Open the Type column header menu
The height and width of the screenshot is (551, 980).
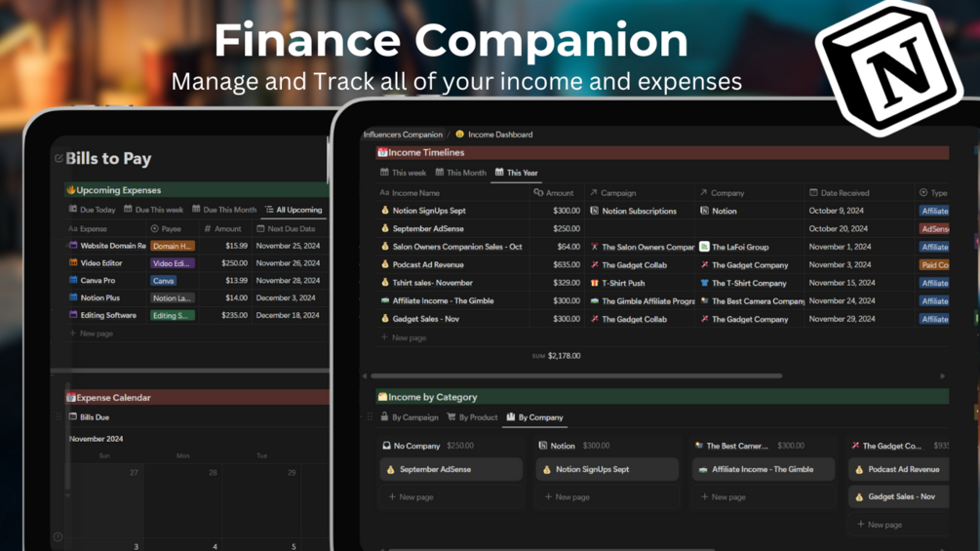tap(934, 193)
